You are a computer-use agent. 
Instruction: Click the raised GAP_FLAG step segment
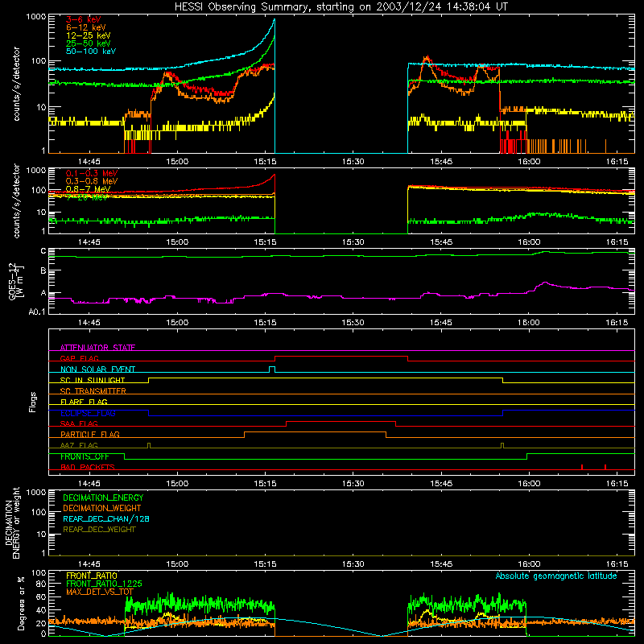coord(341,357)
